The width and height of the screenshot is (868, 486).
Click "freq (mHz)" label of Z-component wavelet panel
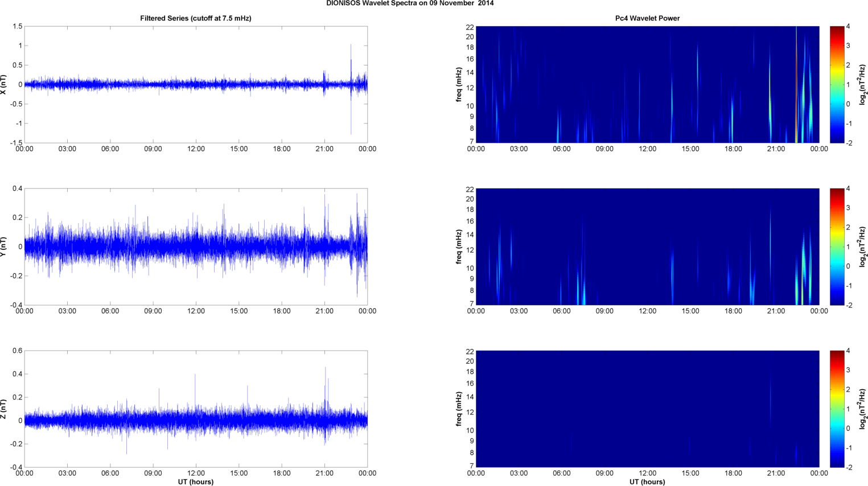[x=459, y=409]
